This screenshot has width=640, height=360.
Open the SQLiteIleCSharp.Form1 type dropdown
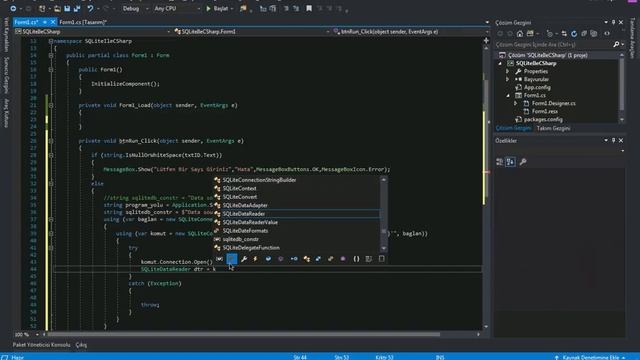pos(251,31)
